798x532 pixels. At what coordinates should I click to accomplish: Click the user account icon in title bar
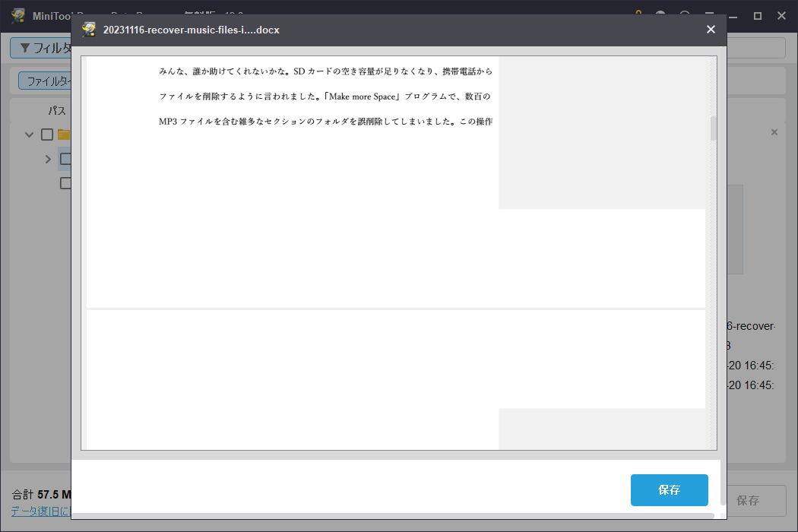click(x=660, y=14)
